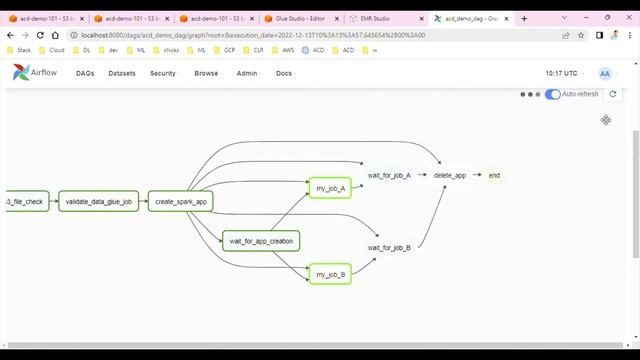Click the browser home icon
640x360 pixels.
55,36
